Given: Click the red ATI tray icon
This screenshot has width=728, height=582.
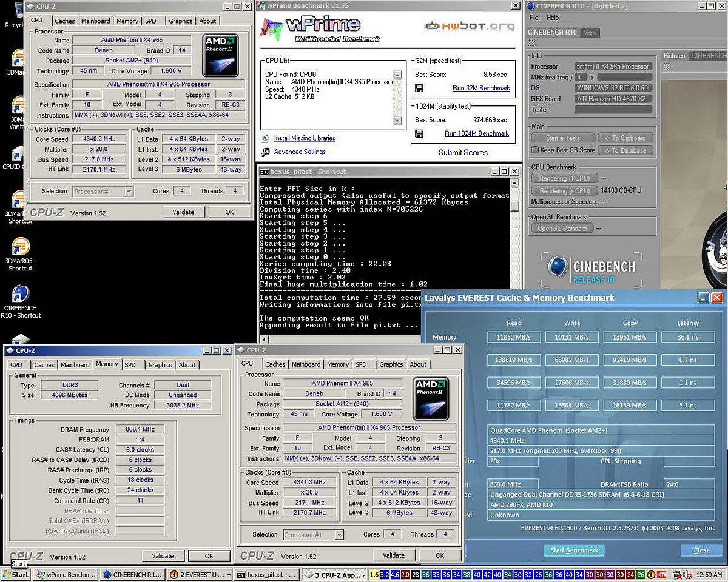Looking at the screenshot, I should pyautogui.click(x=660, y=574).
